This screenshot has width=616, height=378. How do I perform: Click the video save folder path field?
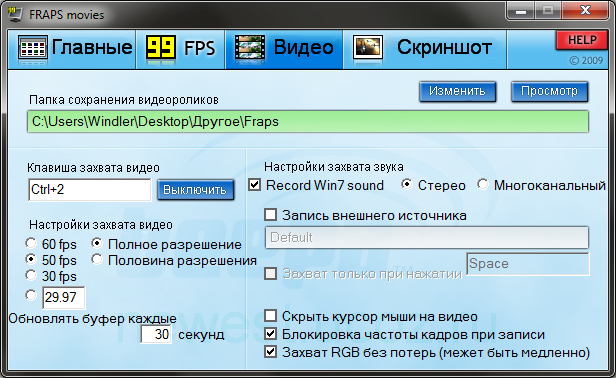point(308,121)
